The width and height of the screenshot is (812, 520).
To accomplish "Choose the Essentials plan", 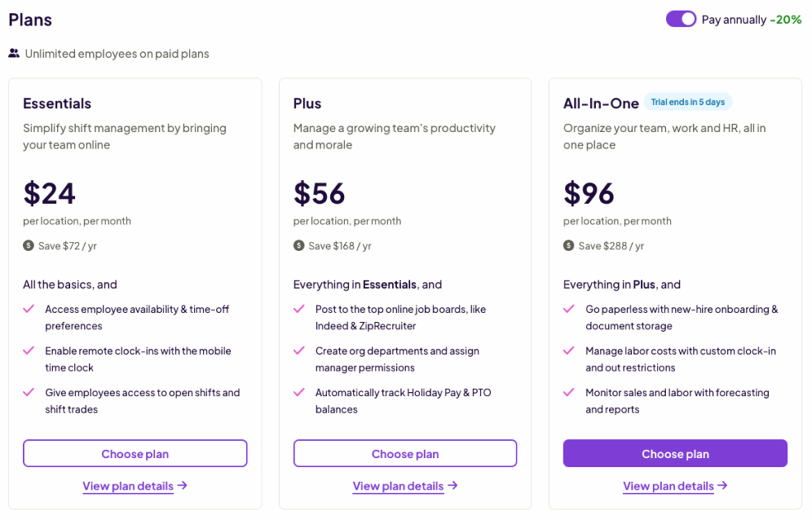I will (135, 453).
